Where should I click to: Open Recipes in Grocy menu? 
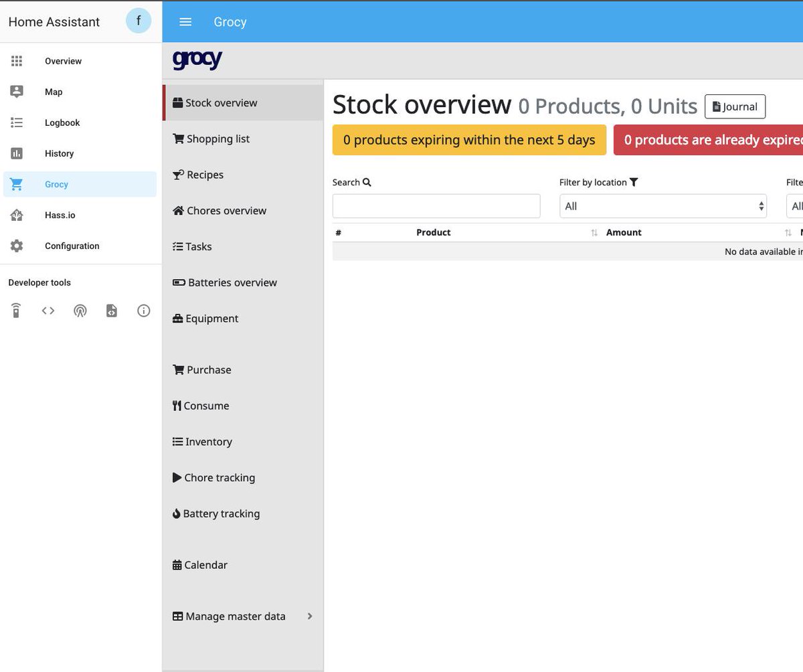(x=243, y=175)
